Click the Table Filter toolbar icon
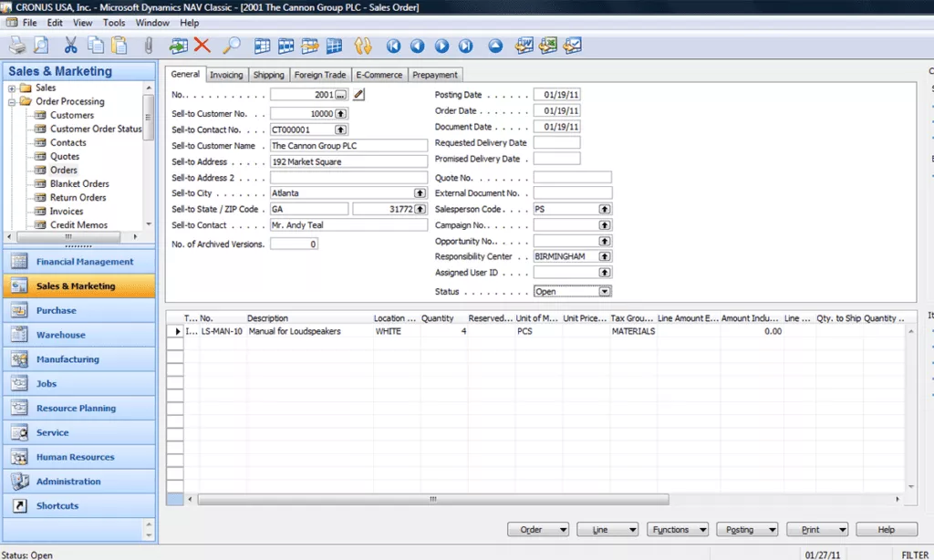This screenshot has height=560, width=934. [x=285, y=46]
